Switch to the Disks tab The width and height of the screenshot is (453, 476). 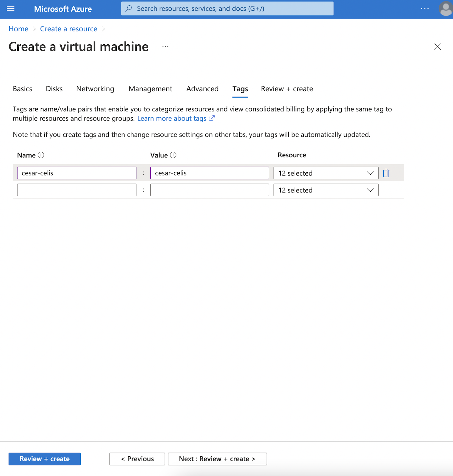pyautogui.click(x=54, y=89)
